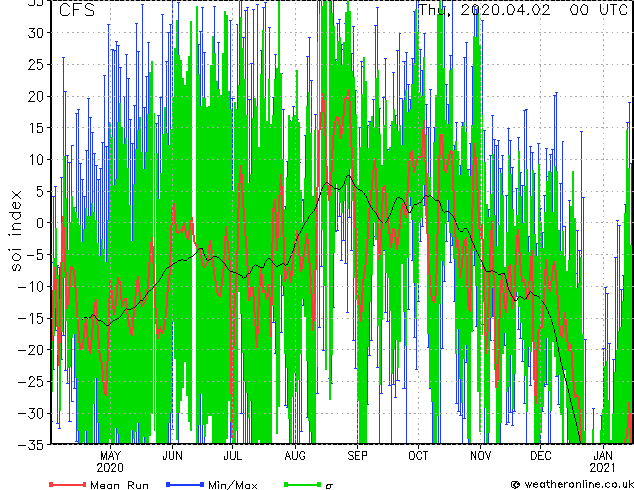Click the y-axis value 30
634x490 pixels.
point(38,33)
